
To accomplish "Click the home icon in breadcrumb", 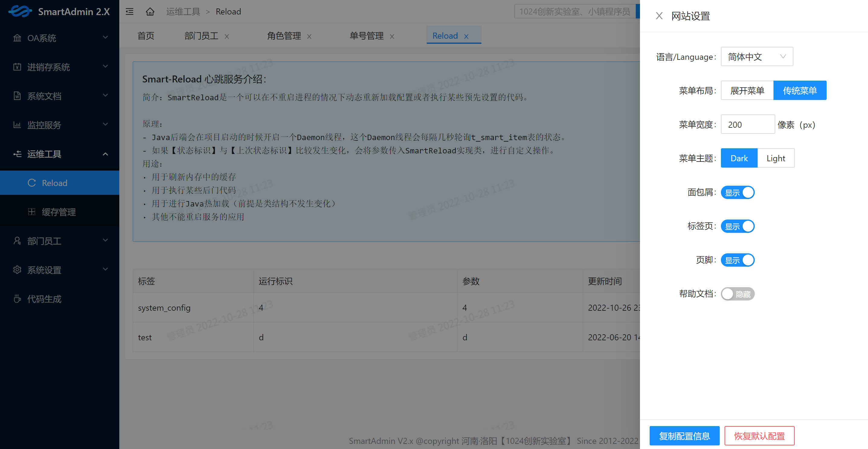I will click(150, 12).
